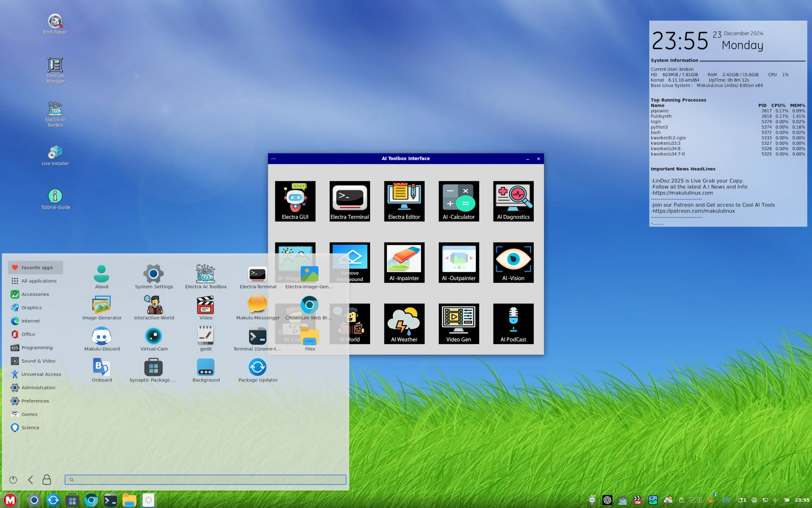Select Graphics category menu item
Viewport: 812px width, 508px height.
(32, 307)
